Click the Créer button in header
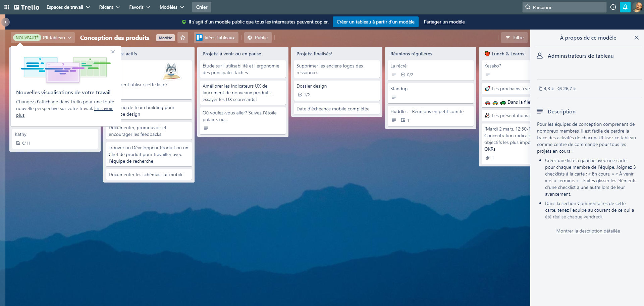The height and width of the screenshot is (306, 644). tap(202, 7)
